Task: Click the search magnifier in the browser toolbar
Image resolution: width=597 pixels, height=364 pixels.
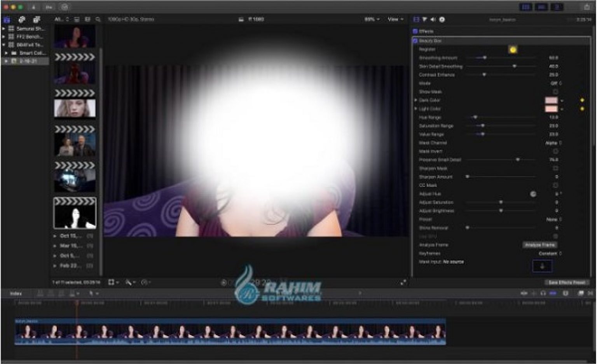Action: 98,18
